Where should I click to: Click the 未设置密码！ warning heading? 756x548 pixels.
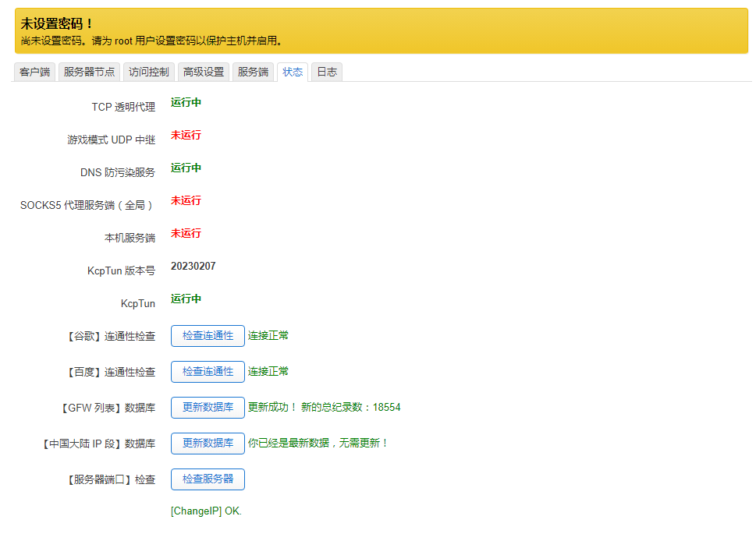click(x=57, y=23)
